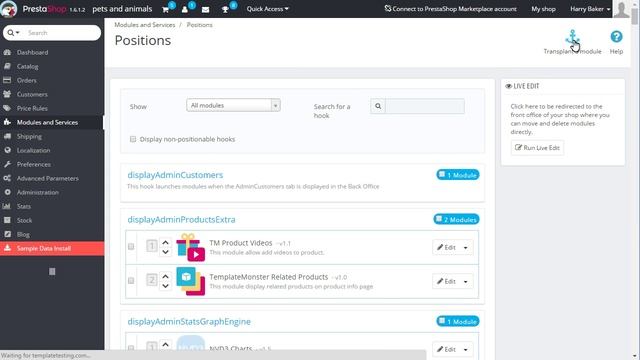Click the Harry Baker profile avatar
Image resolution: width=640 pixels, height=360 pixels.
pyautogui.click(x=621, y=9)
